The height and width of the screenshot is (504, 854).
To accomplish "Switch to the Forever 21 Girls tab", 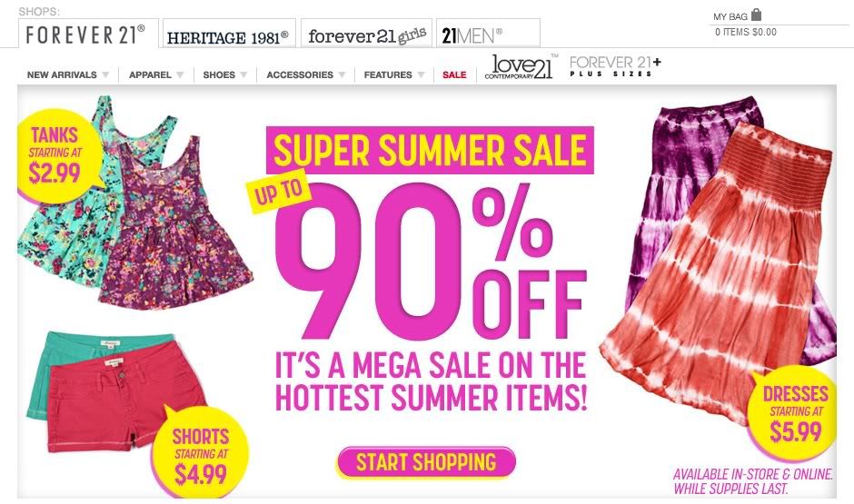I will coord(366,34).
